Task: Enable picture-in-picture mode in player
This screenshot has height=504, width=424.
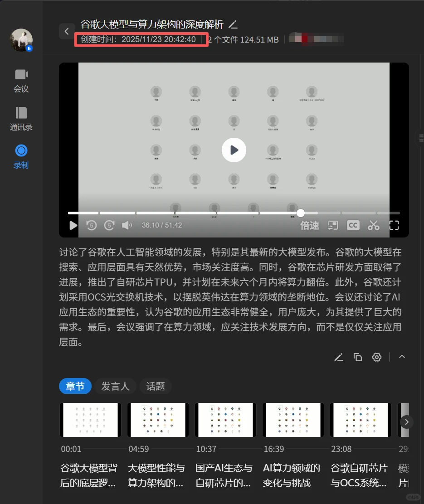Action: (x=332, y=225)
